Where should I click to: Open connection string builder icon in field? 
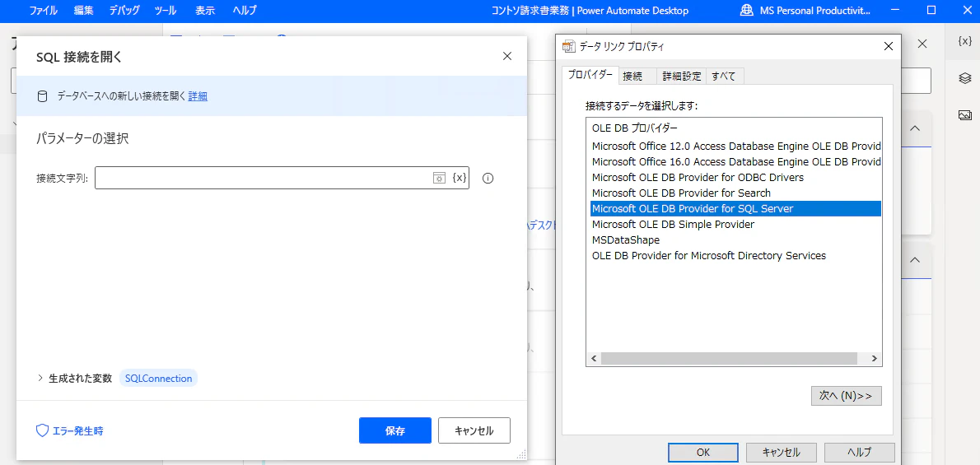click(x=440, y=178)
